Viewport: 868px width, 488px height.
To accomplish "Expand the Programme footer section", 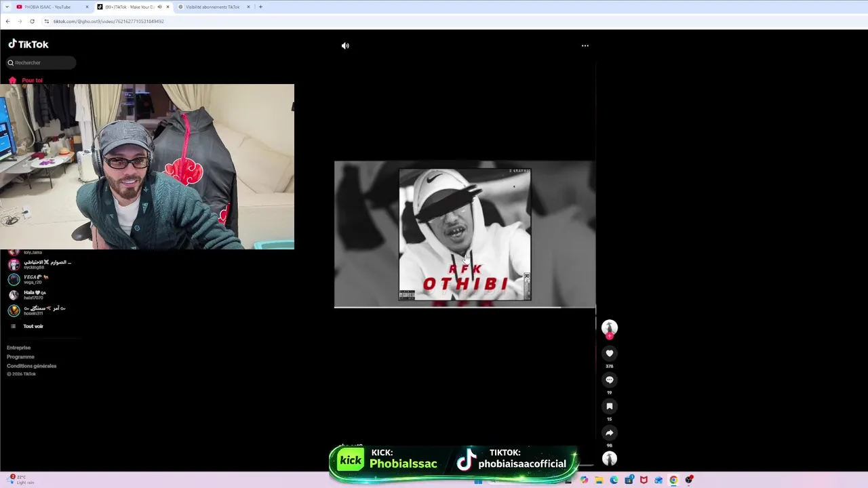I will 20,357.
